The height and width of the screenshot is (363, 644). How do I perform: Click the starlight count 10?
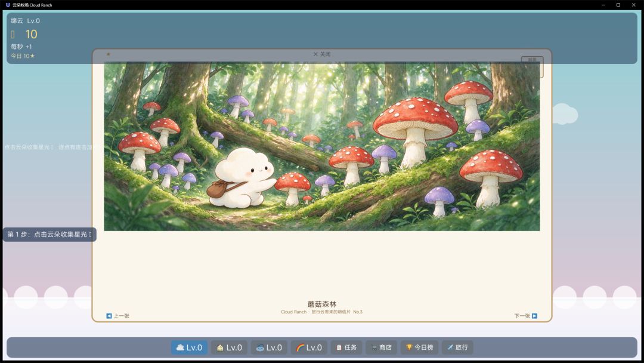(31, 34)
